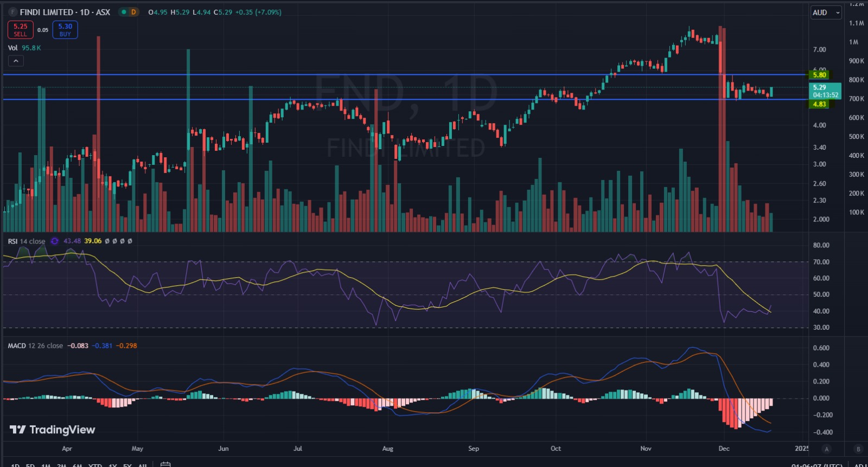Select the YTD range tab
The image size is (868, 467).
95,465
